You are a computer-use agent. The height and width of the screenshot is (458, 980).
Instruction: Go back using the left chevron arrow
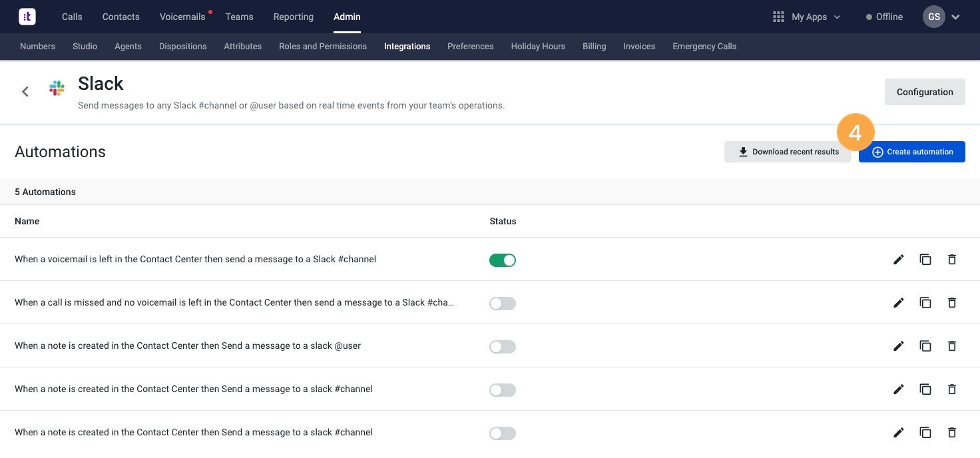click(x=25, y=92)
